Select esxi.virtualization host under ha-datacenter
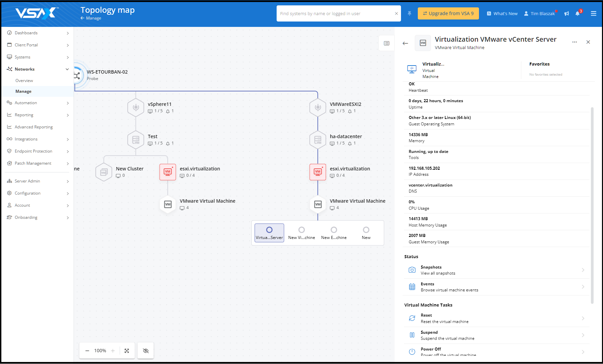The width and height of the screenshot is (603, 364). [318, 172]
